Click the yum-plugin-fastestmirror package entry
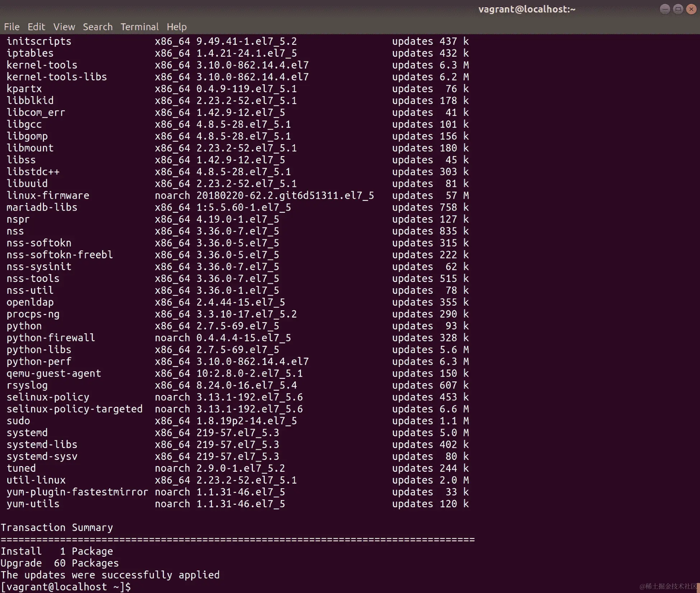The image size is (700, 593). (x=77, y=492)
